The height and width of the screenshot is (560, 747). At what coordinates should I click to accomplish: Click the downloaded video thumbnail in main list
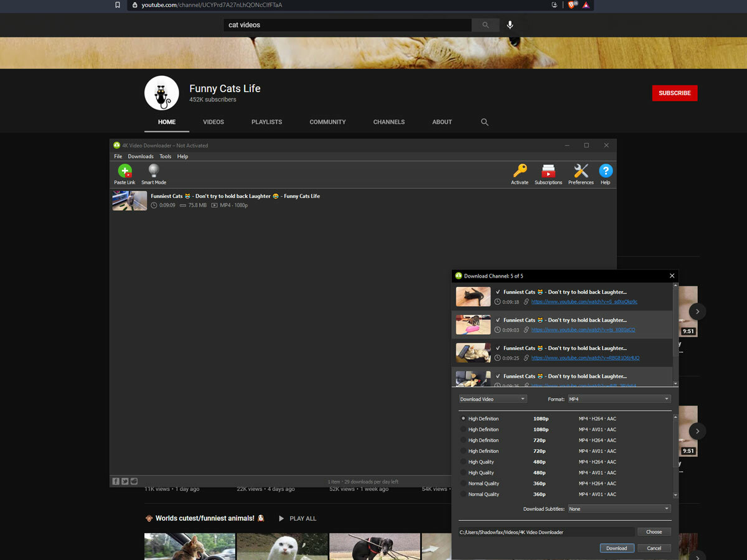pos(129,200)
